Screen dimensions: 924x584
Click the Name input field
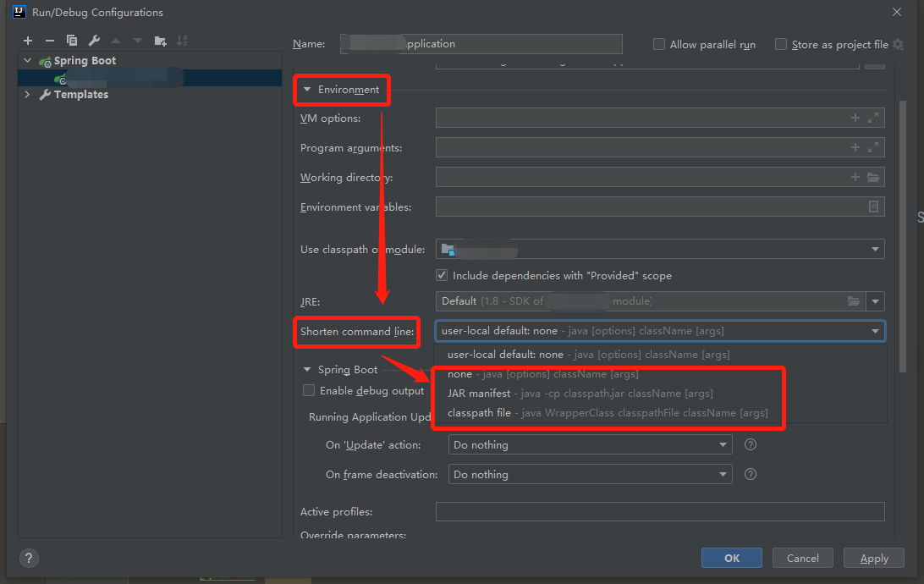481,44
